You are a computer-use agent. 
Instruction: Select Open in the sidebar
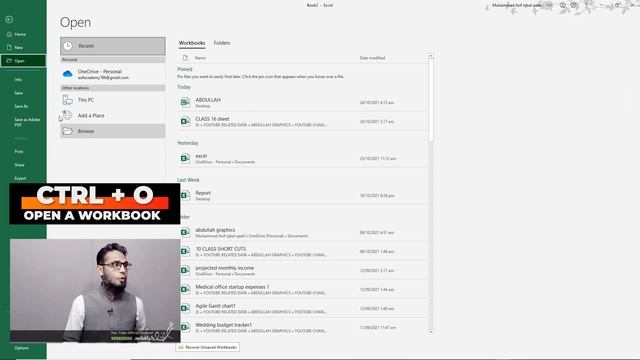[x=23, y=61]
